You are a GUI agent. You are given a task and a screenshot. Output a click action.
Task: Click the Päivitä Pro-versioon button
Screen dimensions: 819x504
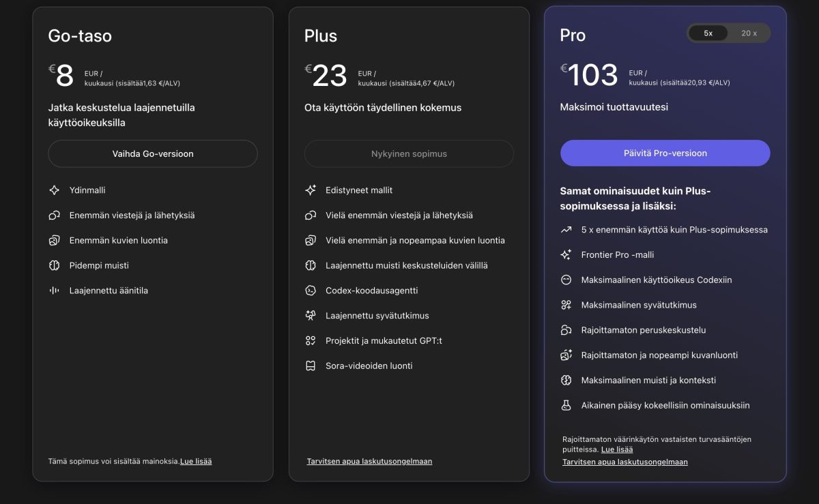click(x=665, y=153)
